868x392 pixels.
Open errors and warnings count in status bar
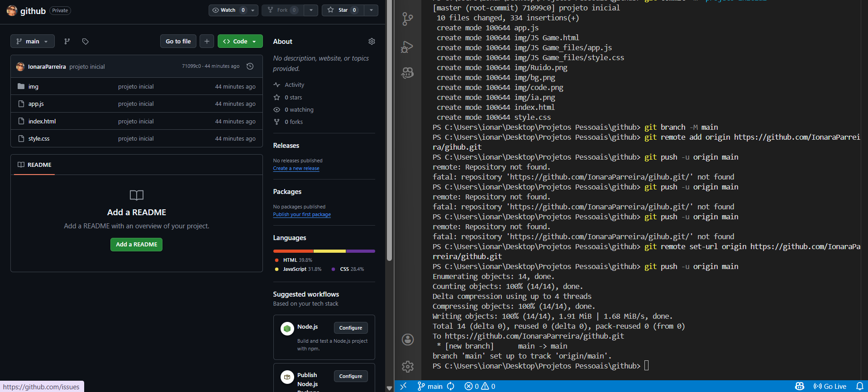point(480,386)
